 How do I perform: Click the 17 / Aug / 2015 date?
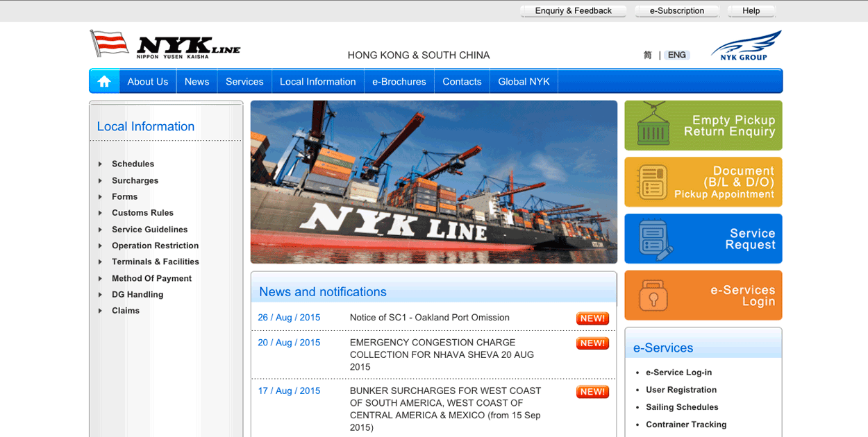(289, 391)
